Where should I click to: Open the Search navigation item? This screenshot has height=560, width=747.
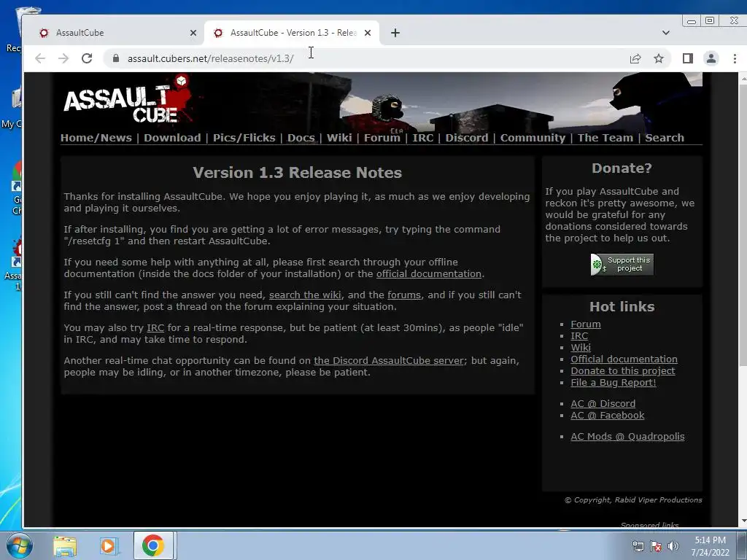pos(664,138)
